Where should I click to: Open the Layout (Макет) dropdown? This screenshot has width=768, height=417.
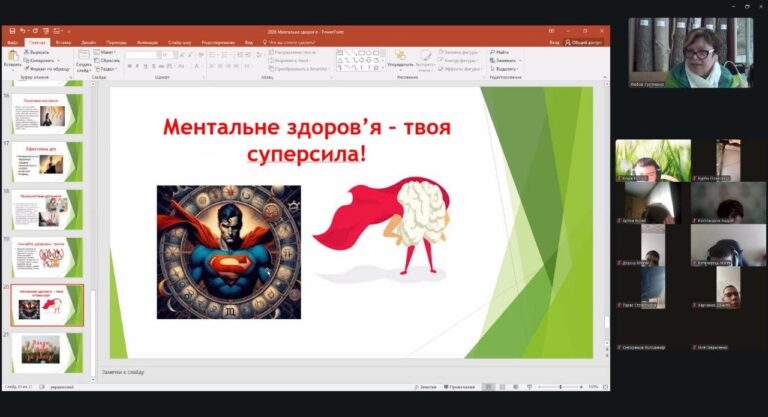click(109, 52)
